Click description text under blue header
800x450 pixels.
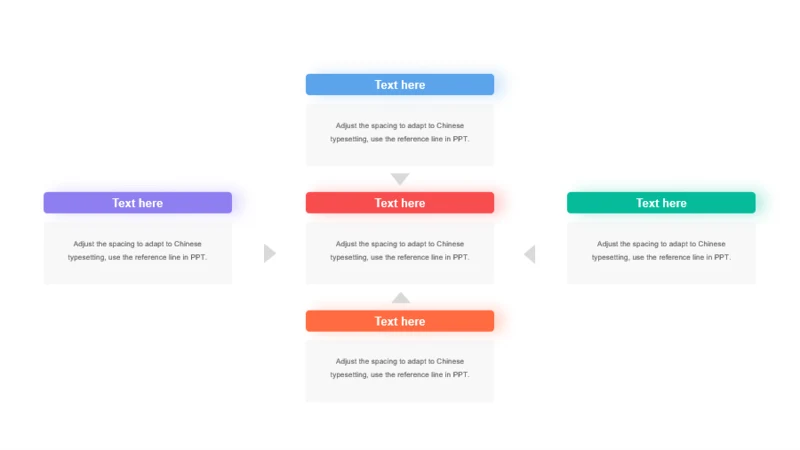pos(400,132)
